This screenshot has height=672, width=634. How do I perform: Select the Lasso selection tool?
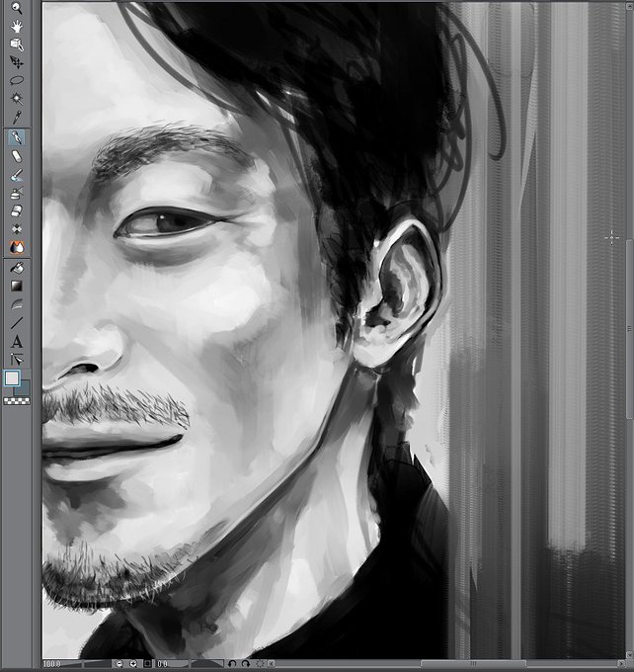point(16,81)
